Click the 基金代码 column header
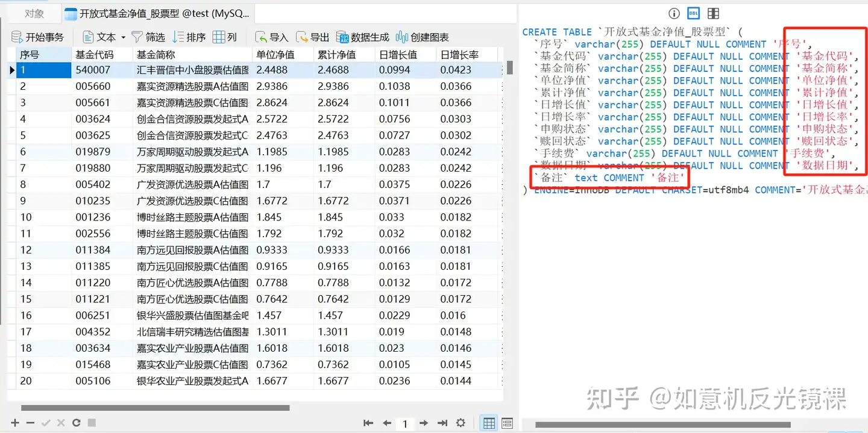The image size is (868, 433). [x=102, y=54]
